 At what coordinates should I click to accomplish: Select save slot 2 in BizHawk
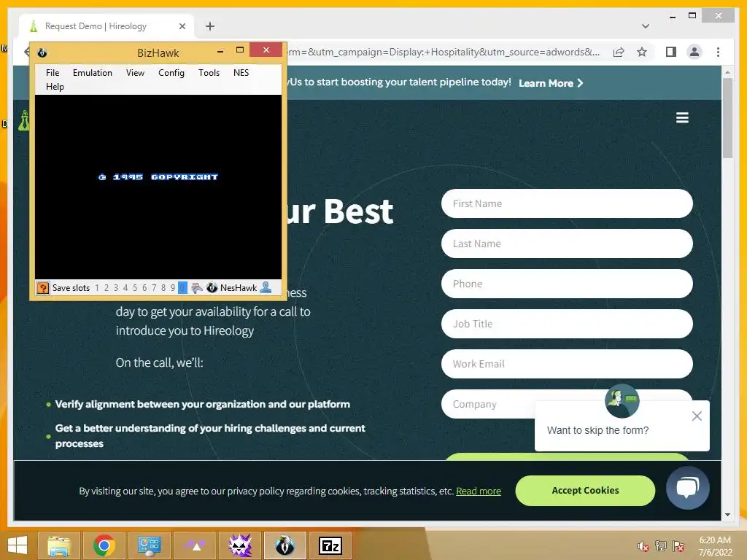click(x=107, y=287)
